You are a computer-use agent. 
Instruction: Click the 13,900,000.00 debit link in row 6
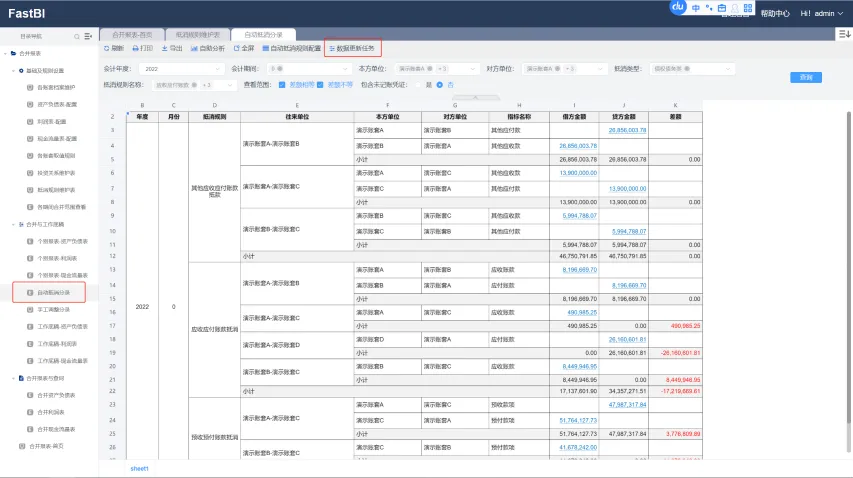pyautogui.click(x=578, y=173)
